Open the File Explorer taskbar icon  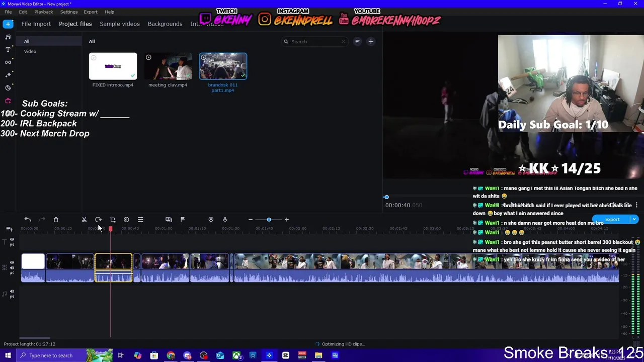[x=318, y=355]
